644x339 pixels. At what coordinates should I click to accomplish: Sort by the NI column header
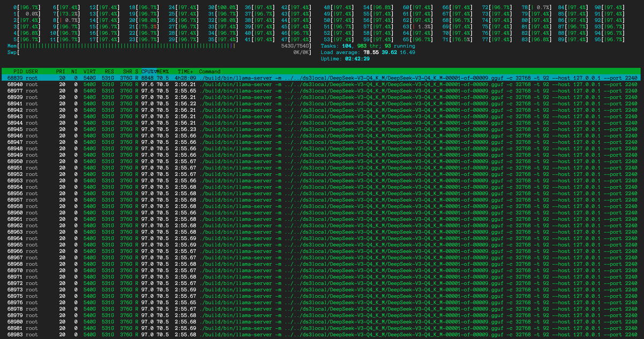point(74,71)
